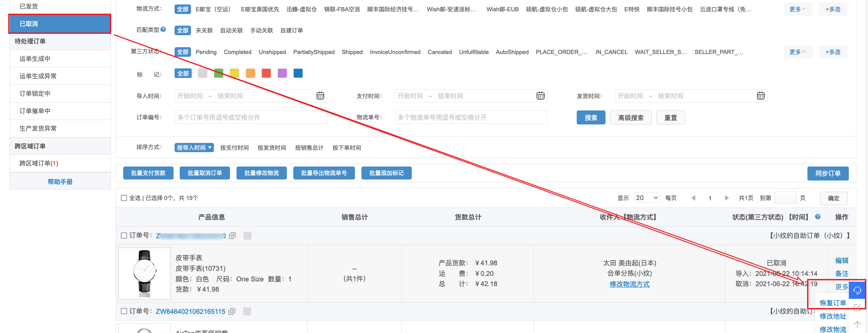This screenshot has width=868, height=333.
Task: Select the Completed third-party status filter
Action: coord(238,52)
